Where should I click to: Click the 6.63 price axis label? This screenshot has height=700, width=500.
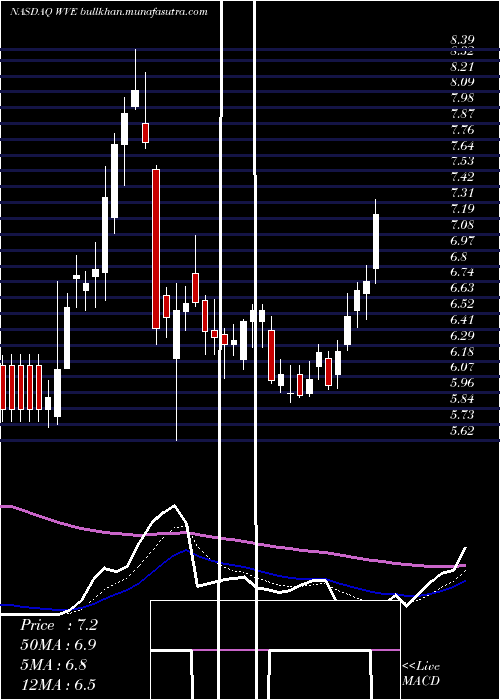(x=462, y=288)
